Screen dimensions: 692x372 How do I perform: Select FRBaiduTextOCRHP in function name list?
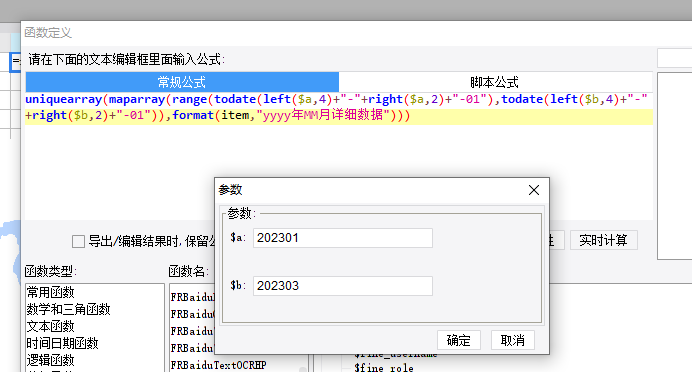tap(218, 365)
